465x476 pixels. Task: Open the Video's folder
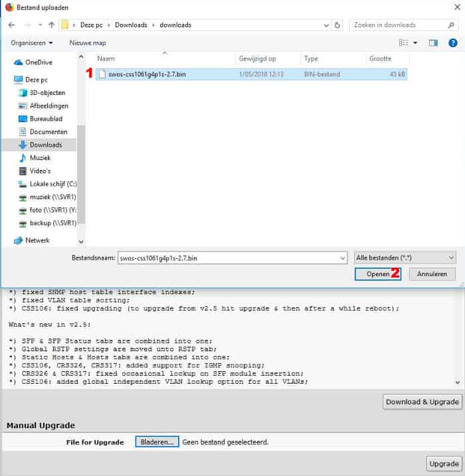(35, 171)
